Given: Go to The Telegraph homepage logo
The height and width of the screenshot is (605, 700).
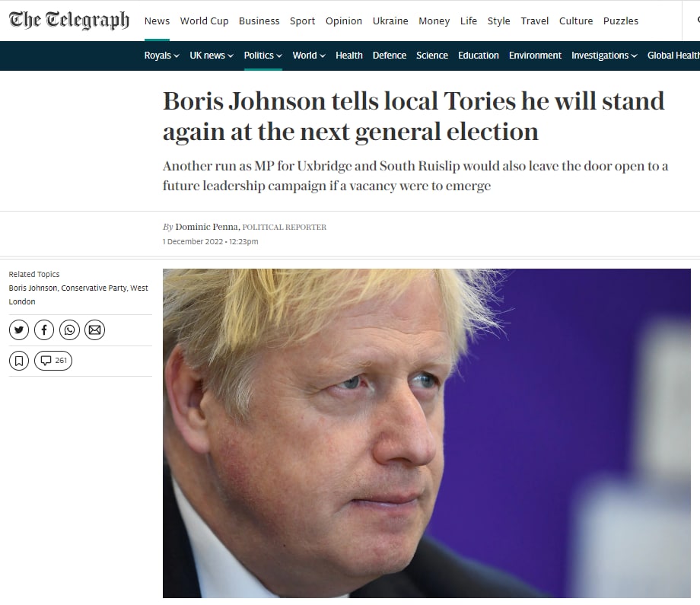Looking at the screenshot, I should [69, 20].
